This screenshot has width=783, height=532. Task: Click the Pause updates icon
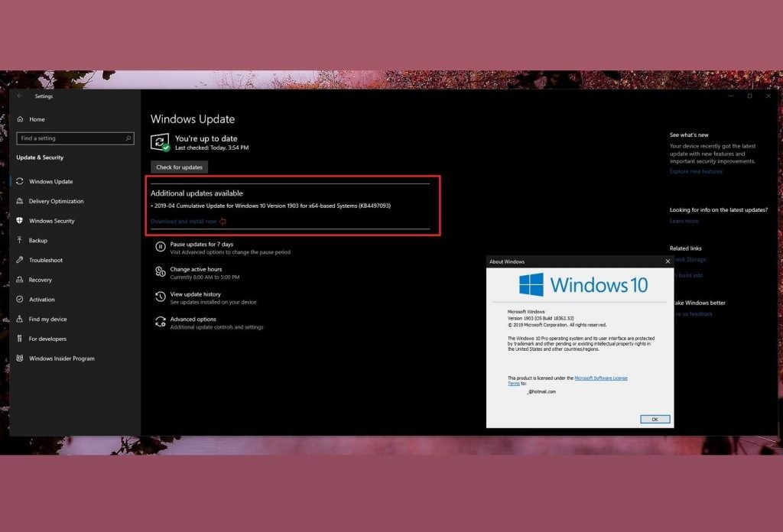point(161,247)
